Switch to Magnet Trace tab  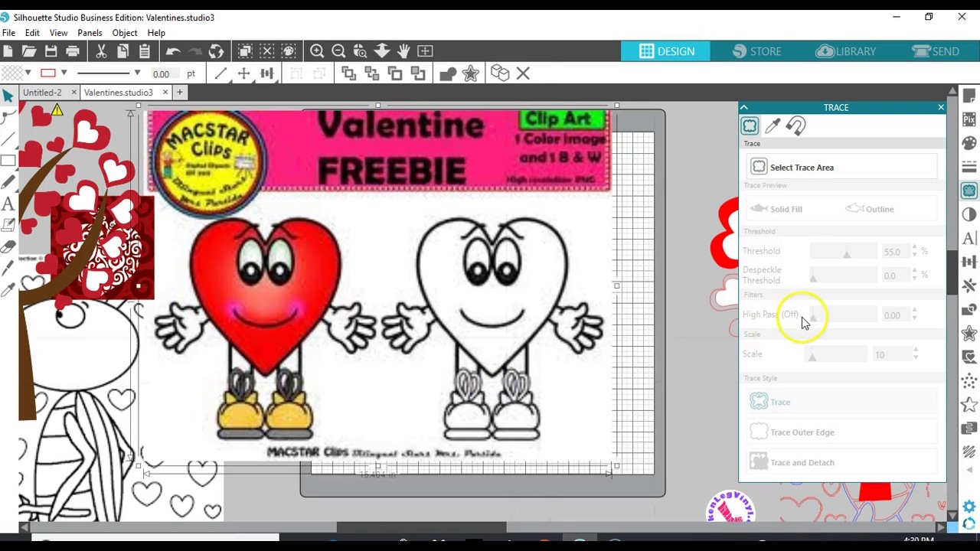[x=796, y=126]
